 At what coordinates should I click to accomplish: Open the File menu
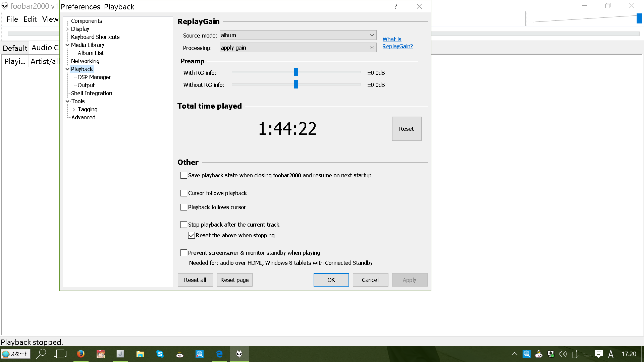pyautogui.click(x=12, y=19)
